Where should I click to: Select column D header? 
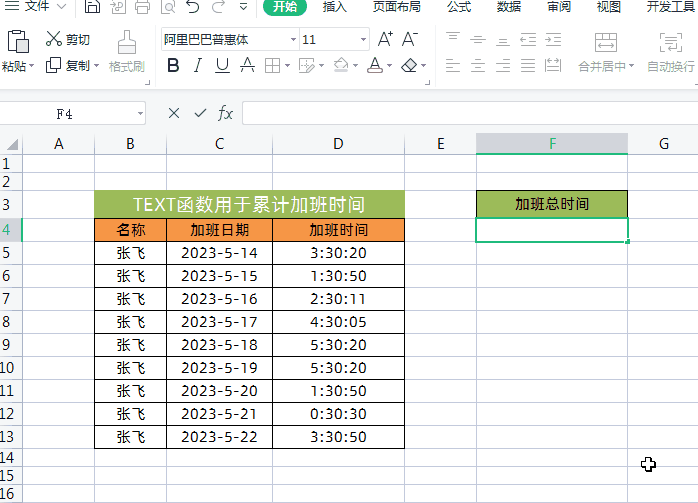338,144
